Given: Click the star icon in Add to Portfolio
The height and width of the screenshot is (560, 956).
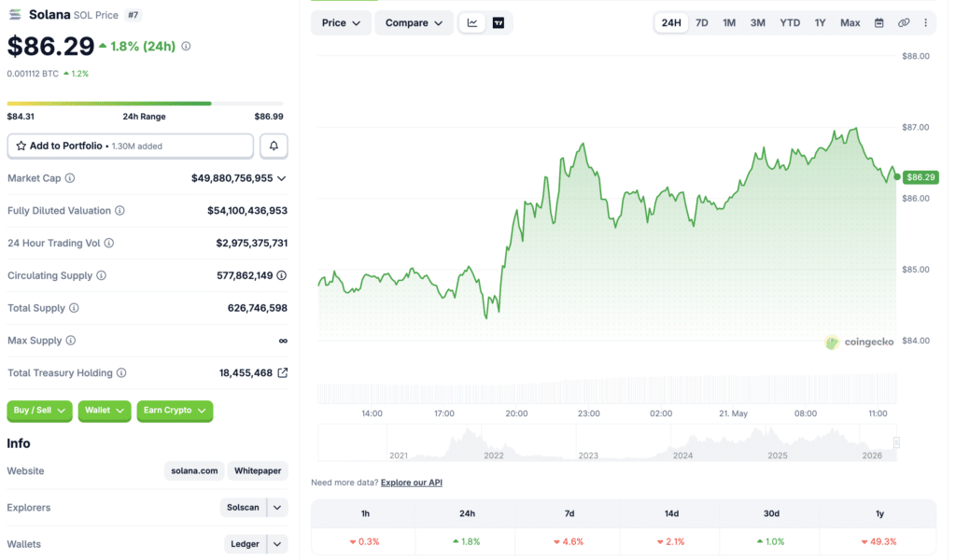Looking at the screenshot, I should point(21,146).
